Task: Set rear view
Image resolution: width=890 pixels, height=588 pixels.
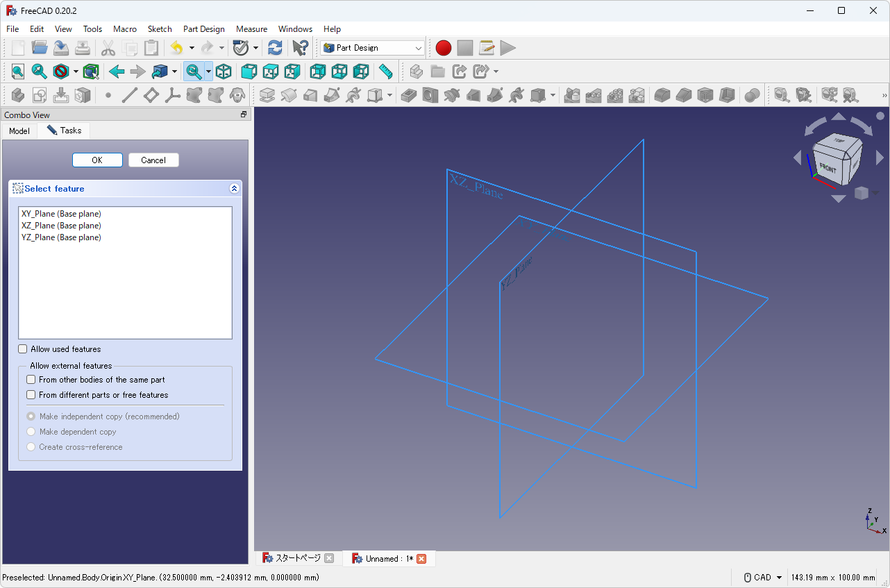Action: (317, 72)
